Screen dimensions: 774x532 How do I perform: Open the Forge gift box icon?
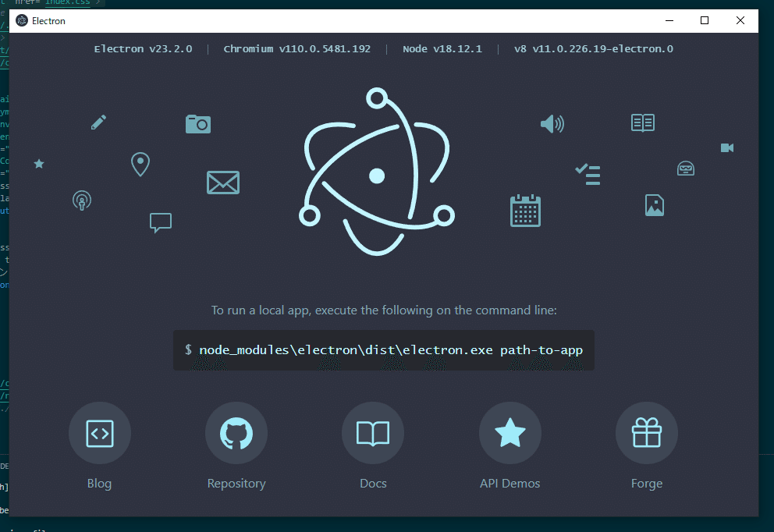(x=647, y=433)
